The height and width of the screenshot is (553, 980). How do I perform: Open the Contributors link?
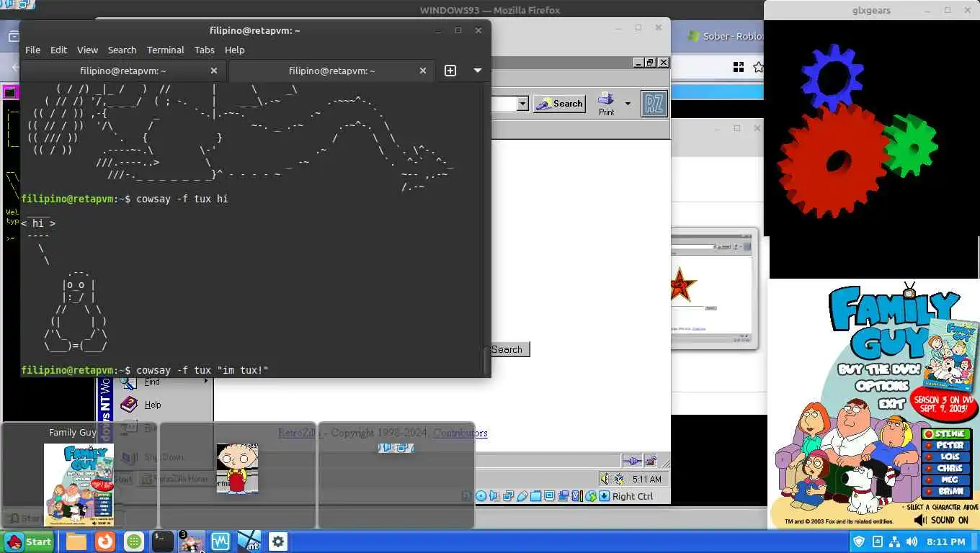[x=460, y=433]
